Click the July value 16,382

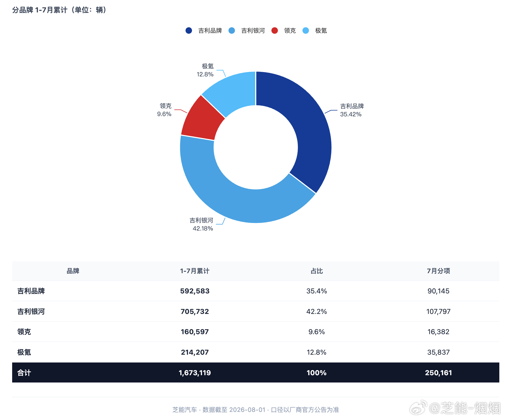(x=439, y=332)
